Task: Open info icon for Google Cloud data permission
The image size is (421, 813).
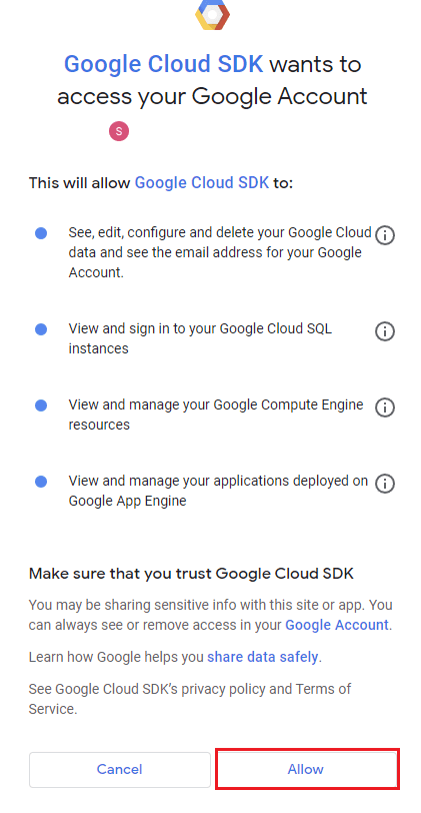Action: tap(385, 235)
